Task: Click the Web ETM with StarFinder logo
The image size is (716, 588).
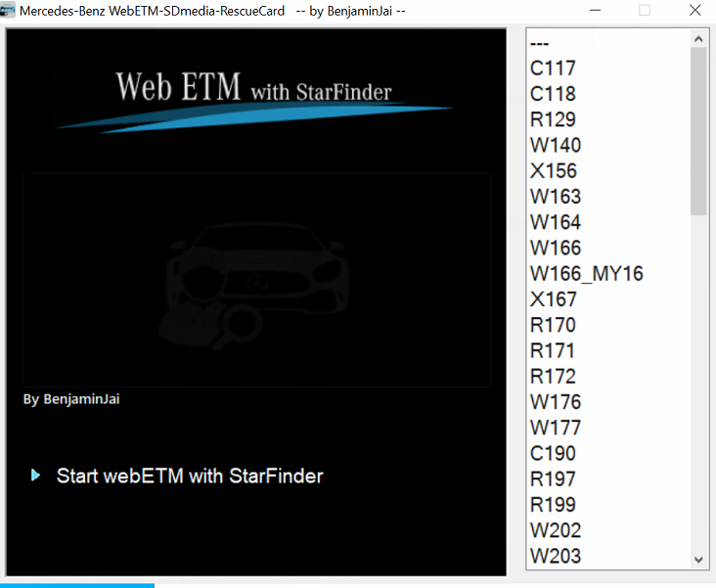Action: point(254,98)
